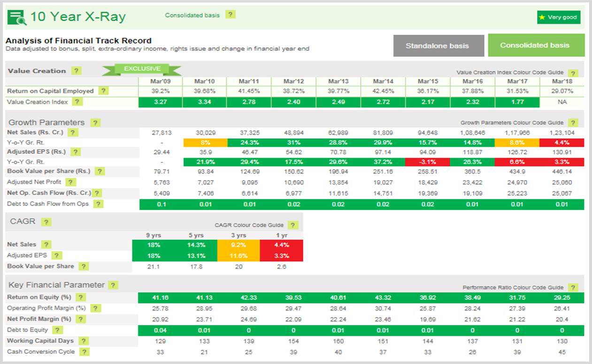
Task: Click the 10 Year X-Ray magnifier icon
Action: point(17,17)
